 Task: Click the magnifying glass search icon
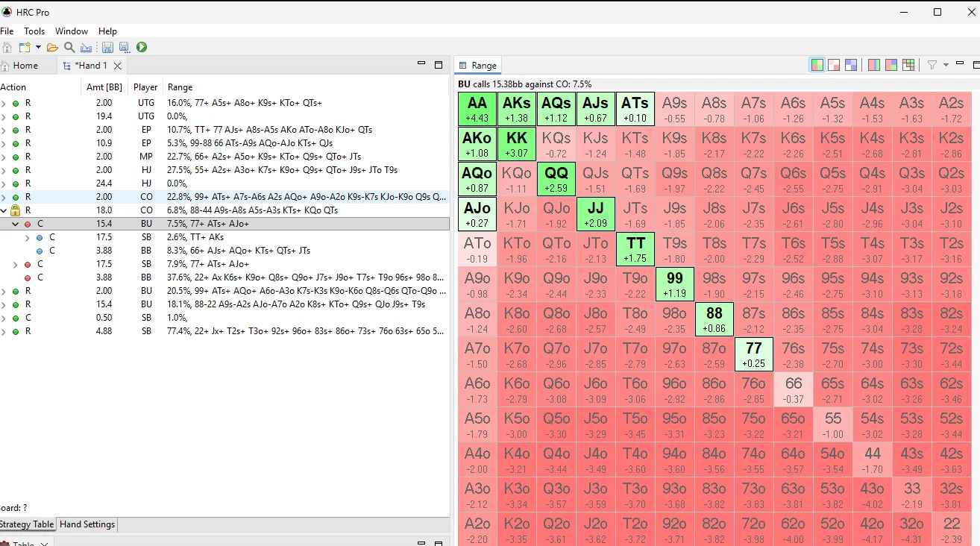69,47
